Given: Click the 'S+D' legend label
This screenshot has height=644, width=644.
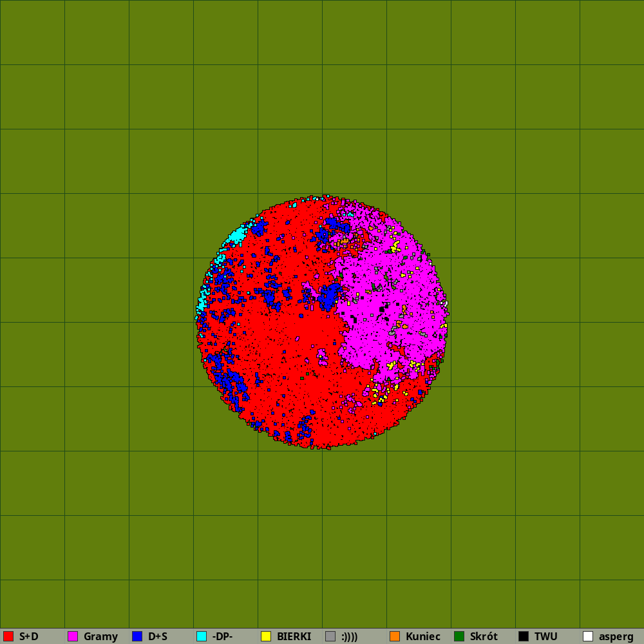Looking at the screenshot, I should point(29,636).
